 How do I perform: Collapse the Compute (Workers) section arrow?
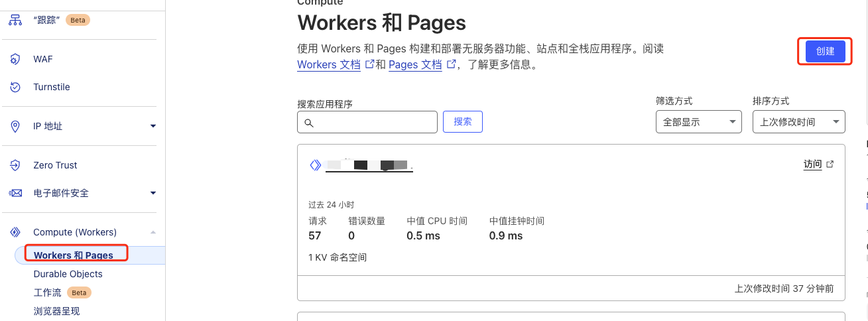pos(153,232)
